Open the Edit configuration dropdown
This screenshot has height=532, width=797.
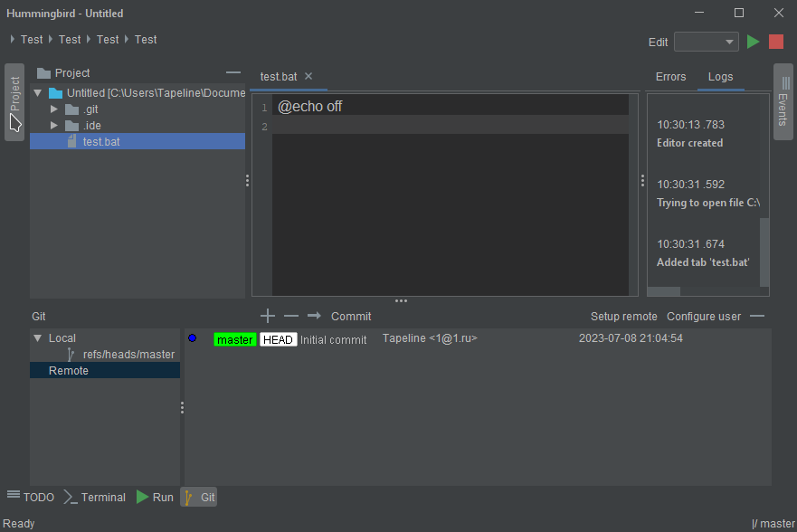pyautogui.click(x=707, y=42)
